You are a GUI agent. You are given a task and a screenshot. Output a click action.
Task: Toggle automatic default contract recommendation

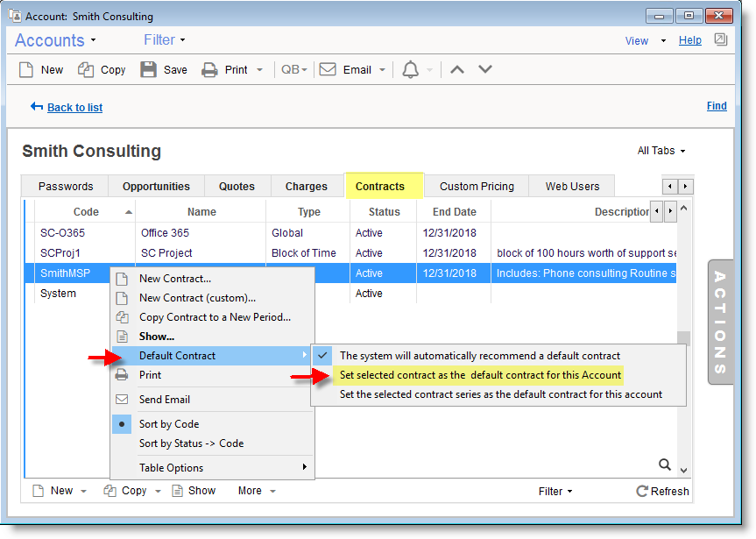point(479,356)
